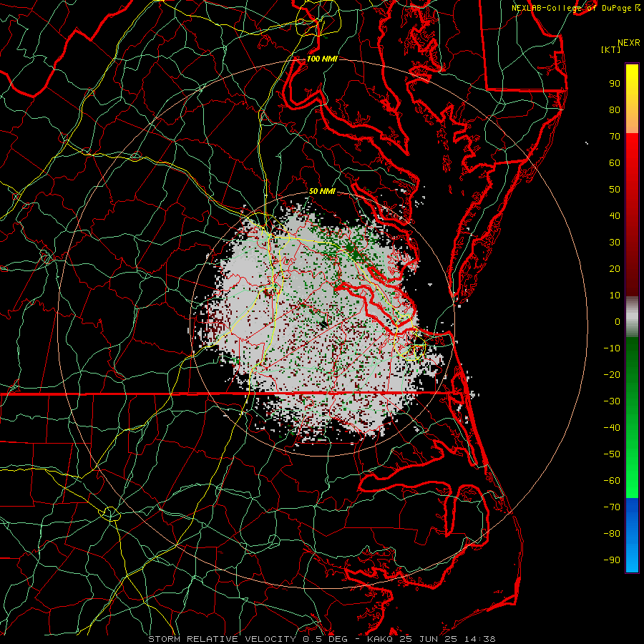Click the 30 value on the velocity scale
This screenshot has height=644, width=644.
[615, 243]
